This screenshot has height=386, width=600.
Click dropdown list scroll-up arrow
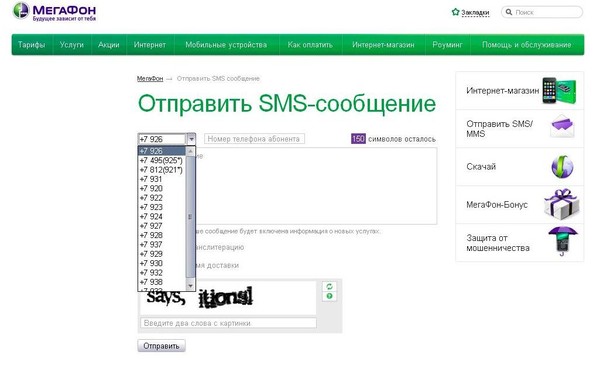191,151
